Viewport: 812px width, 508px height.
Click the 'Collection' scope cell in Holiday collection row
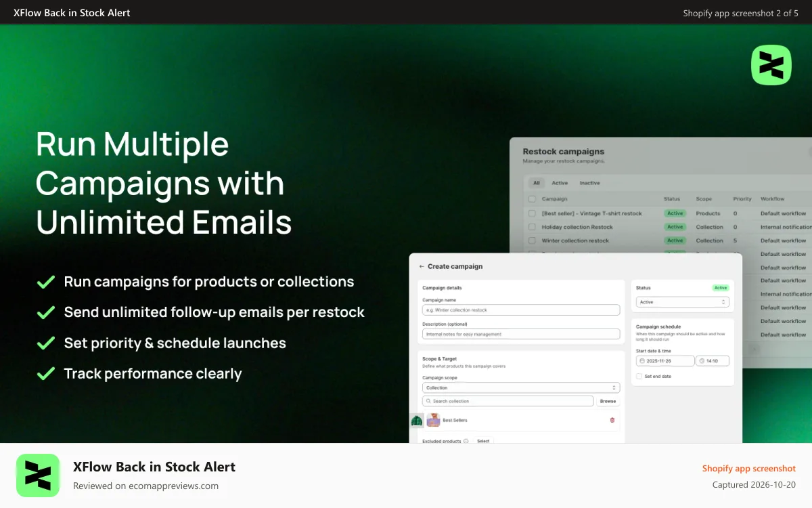[710, 227]
